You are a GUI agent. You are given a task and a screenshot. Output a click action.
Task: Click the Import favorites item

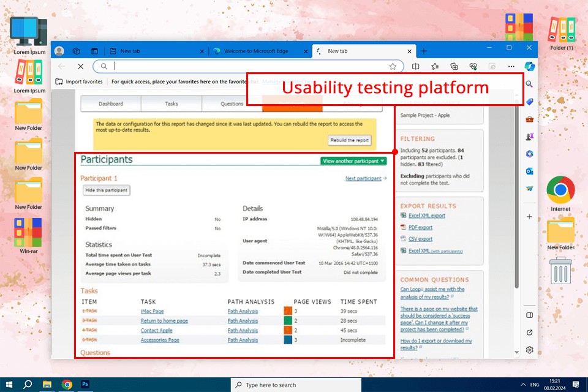pyautogui.click(x=79, y=81)
